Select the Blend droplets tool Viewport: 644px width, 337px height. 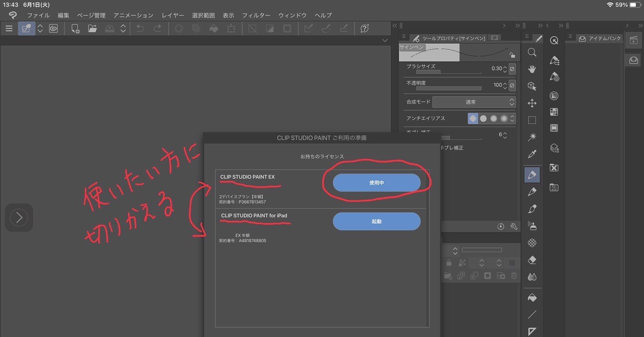pos(532,277)
